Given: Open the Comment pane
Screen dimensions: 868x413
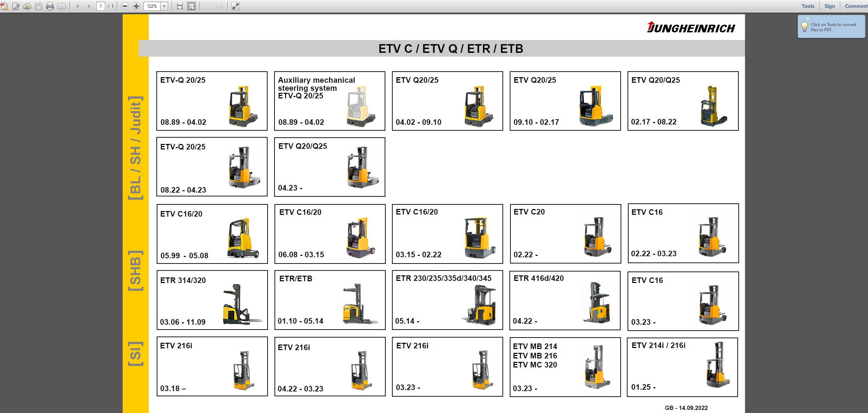Looking at the screenshot, I should 856,6.
